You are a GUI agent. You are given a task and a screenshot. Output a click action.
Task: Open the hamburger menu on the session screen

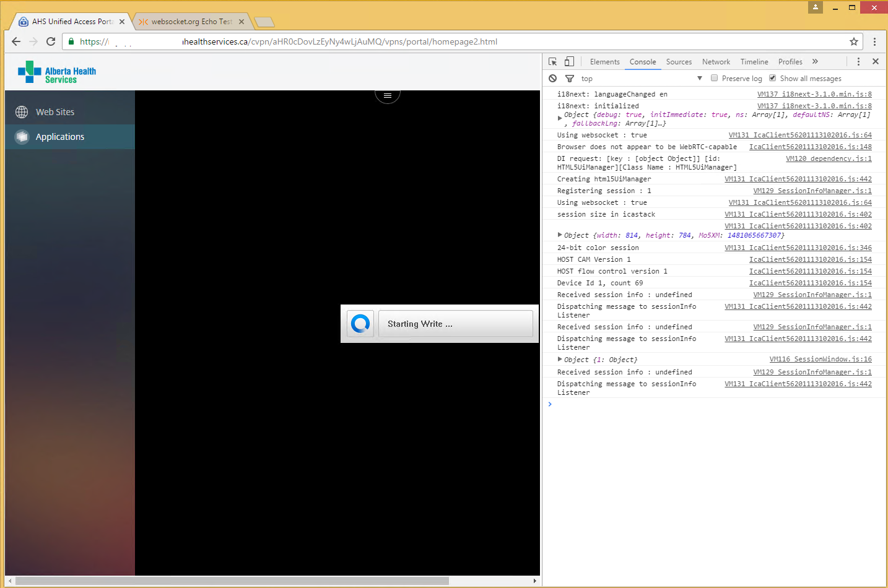pos(388,95)
